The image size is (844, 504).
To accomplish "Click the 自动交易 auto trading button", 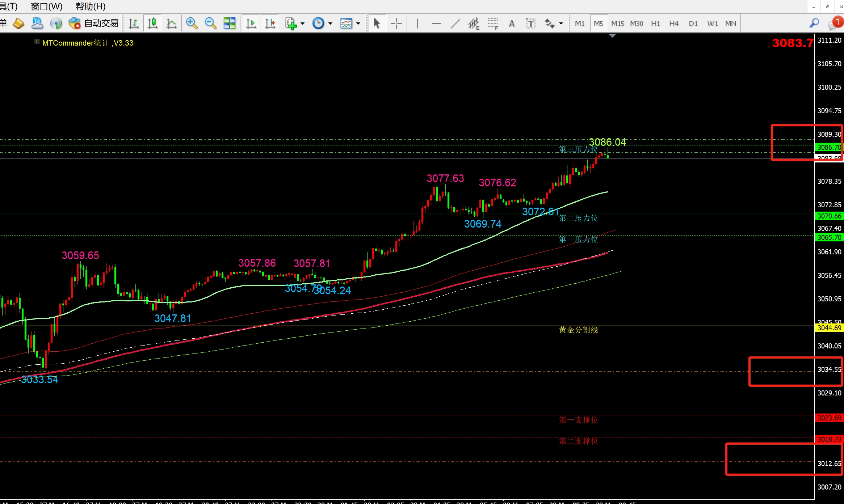I will [x=94, y=24].
